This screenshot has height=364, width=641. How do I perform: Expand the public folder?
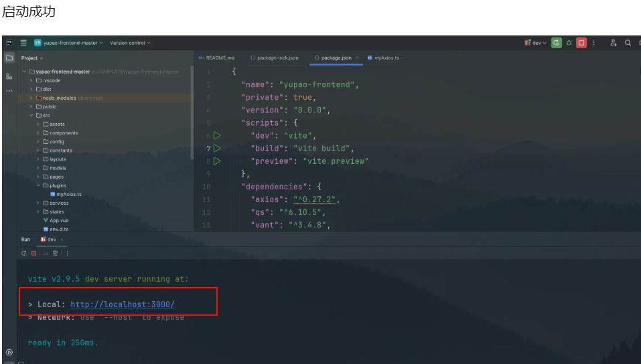point(31,106)
